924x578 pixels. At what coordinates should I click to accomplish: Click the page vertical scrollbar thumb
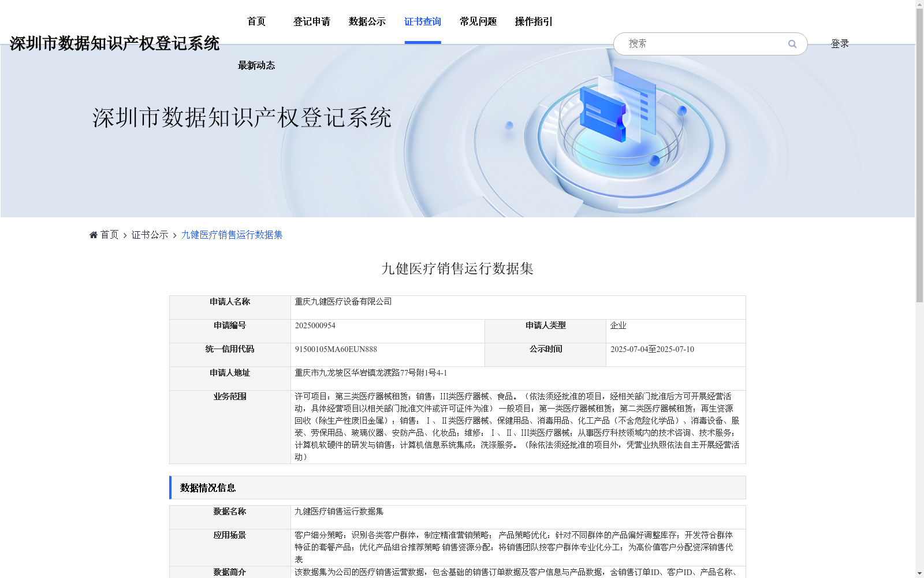coord(919,155)
